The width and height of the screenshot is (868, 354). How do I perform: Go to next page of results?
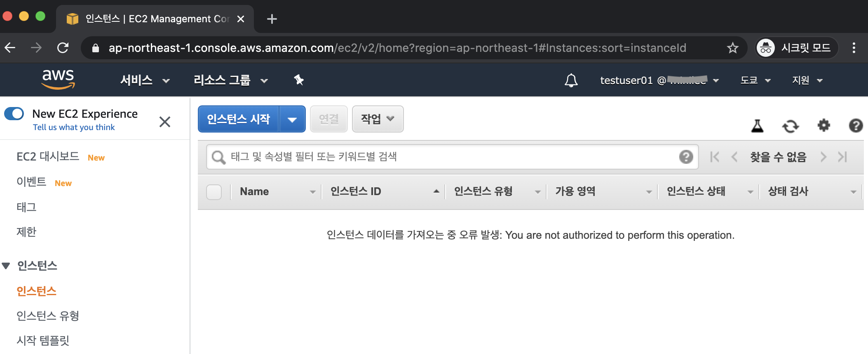coord(823,157)
